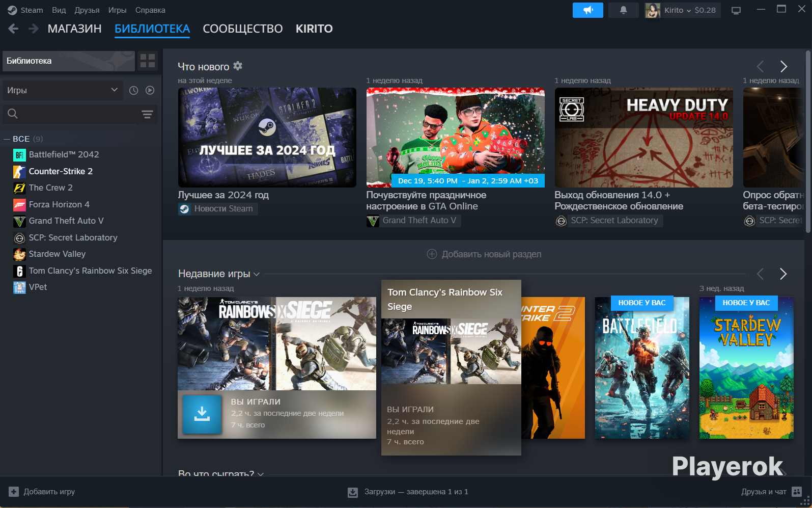Open advanced filter options icon
Viewport: 812px width, 508px height.
147,114
